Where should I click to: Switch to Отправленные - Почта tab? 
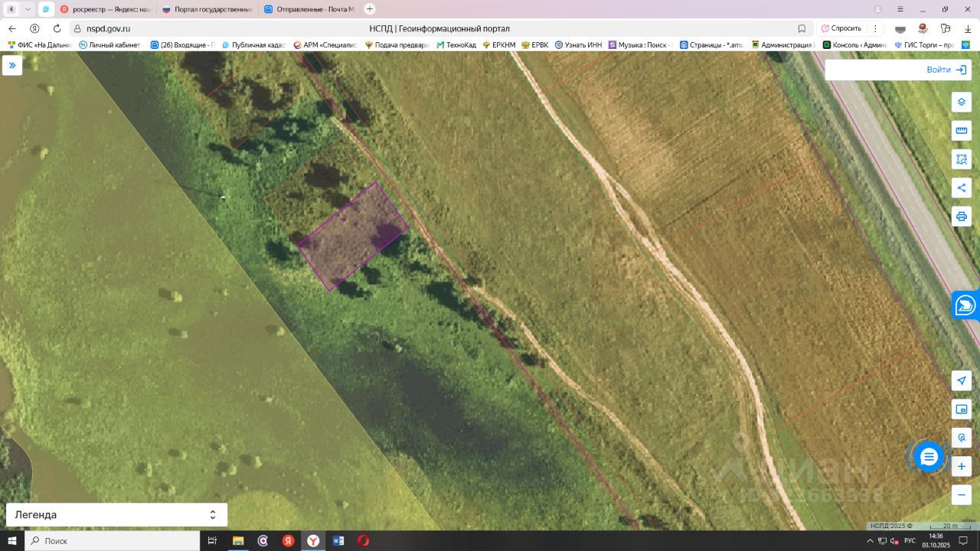click(309, 9)
